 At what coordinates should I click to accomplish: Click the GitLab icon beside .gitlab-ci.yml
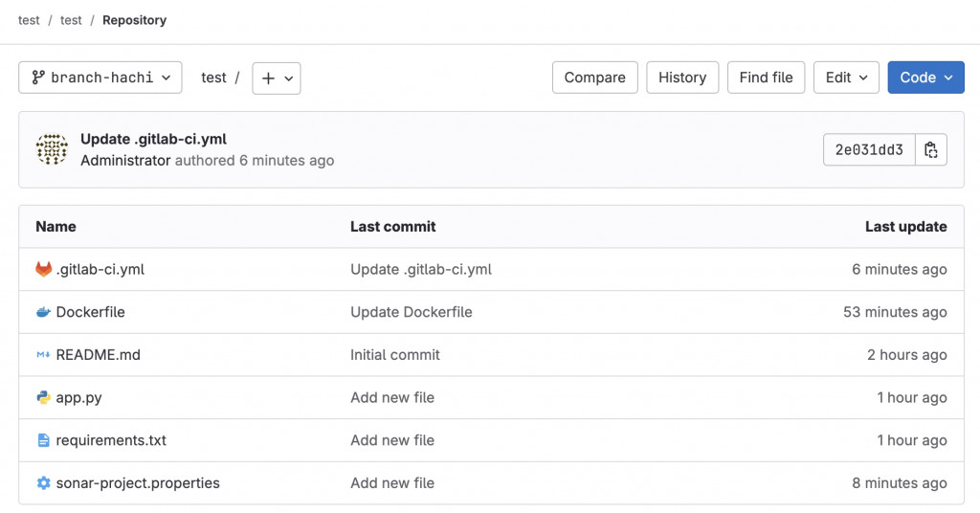[x=43, y=270]
